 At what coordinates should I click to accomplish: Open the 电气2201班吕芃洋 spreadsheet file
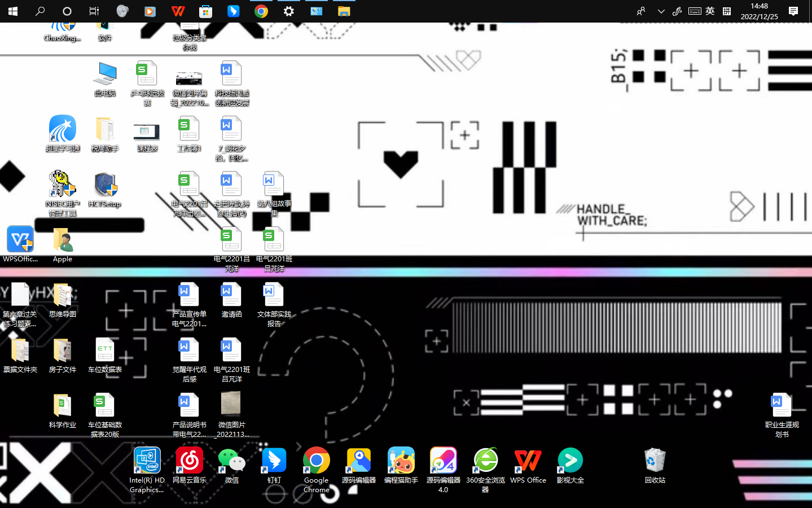274,249
